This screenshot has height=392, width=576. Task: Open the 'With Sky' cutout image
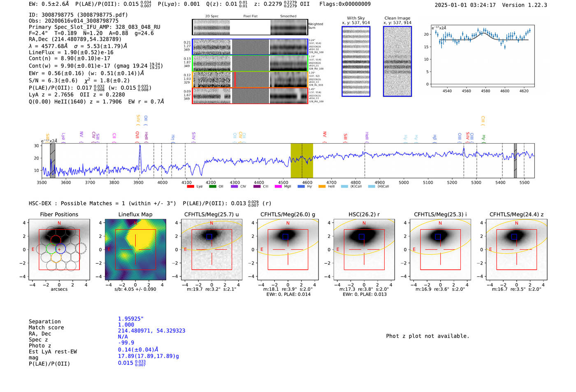click(x=356, y=61)
